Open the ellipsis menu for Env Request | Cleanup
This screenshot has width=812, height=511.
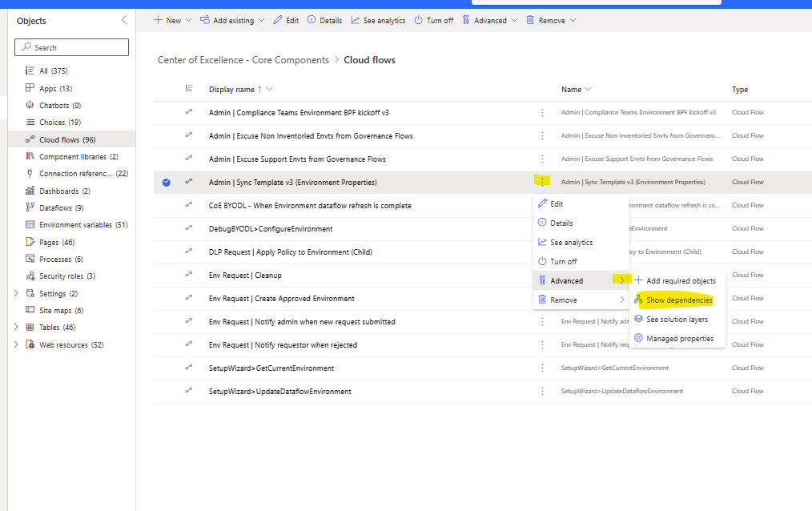tap(543, 275)
